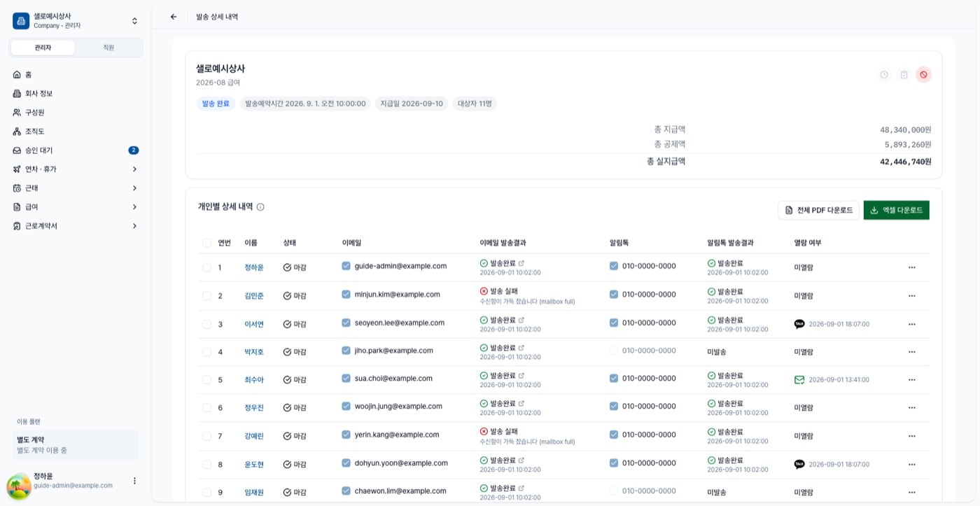Click the profile avatar at bottom left
Screen dimensions: 980x506
coord(19,486)
